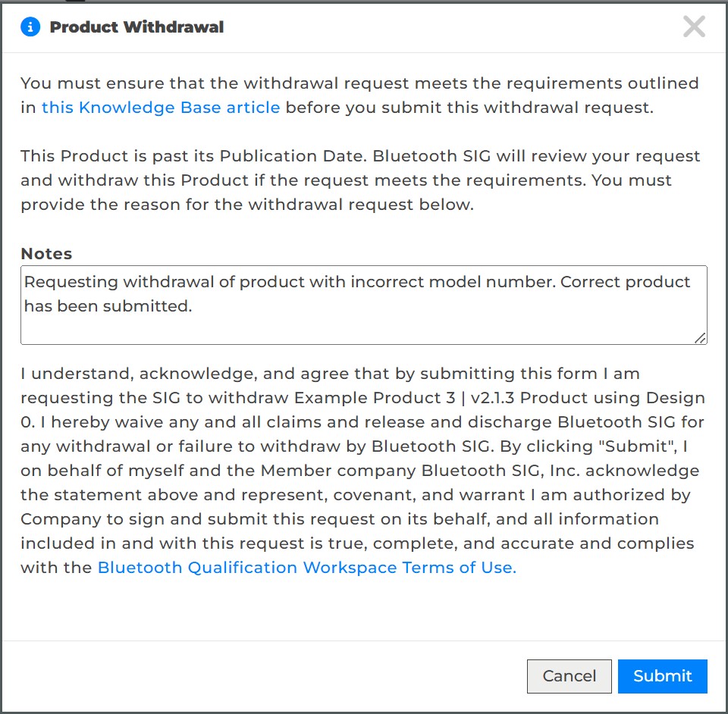This screenshot has width=728, height=714.
Task: Open the Knowledge Base article link
Action: pyautogui.click(x=161, y=108)
